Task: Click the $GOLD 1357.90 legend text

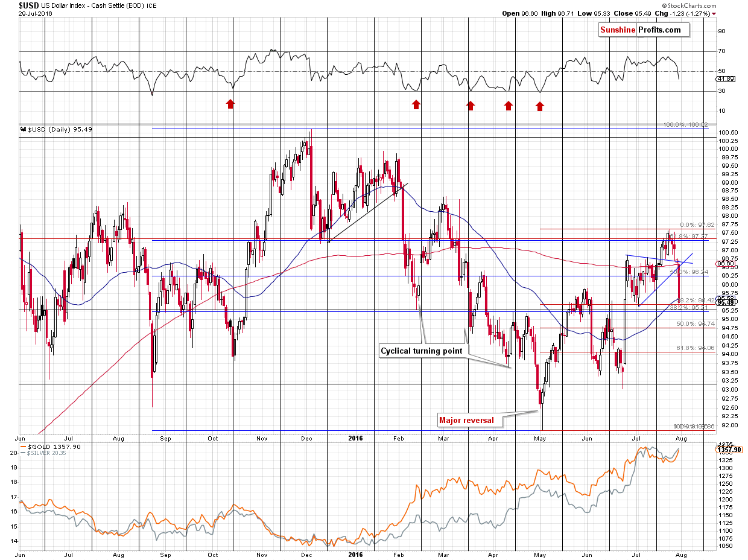Action: pyautogui.click(x=53, y=447)
